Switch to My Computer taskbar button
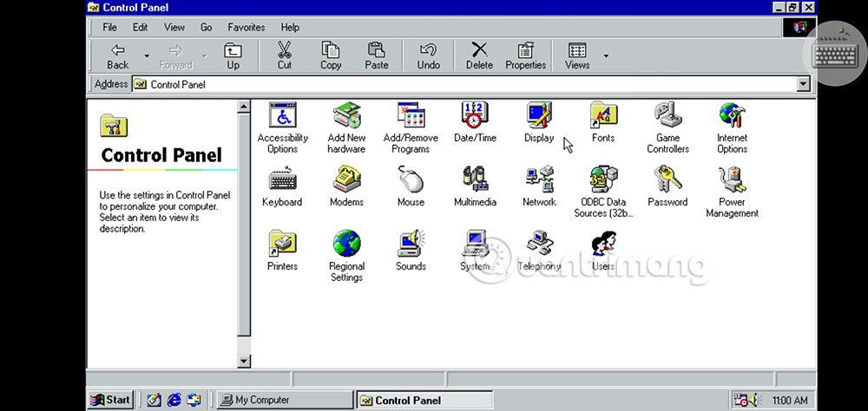The height and width of the screenshot is (411, 868). (x=284, y=400)
